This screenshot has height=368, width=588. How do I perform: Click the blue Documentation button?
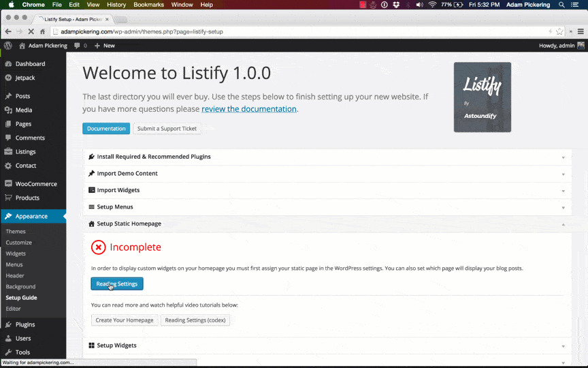click(x=106, y=128)
